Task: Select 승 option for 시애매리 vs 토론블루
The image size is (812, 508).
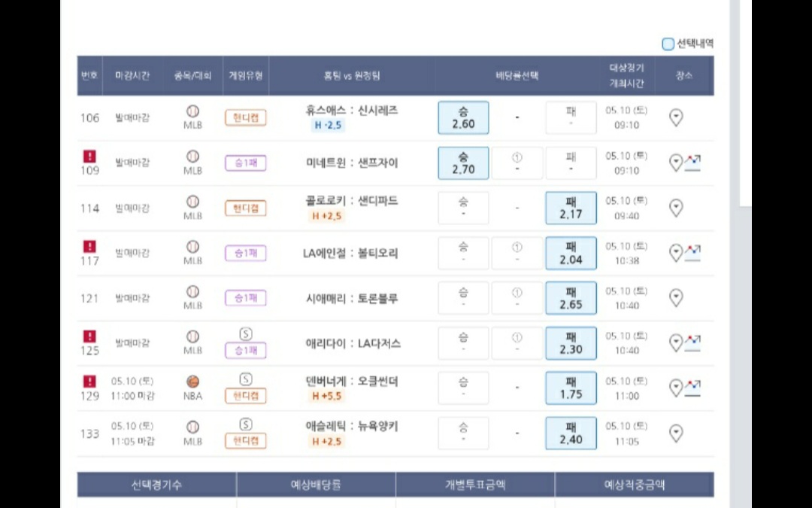Action: [463, 299]
